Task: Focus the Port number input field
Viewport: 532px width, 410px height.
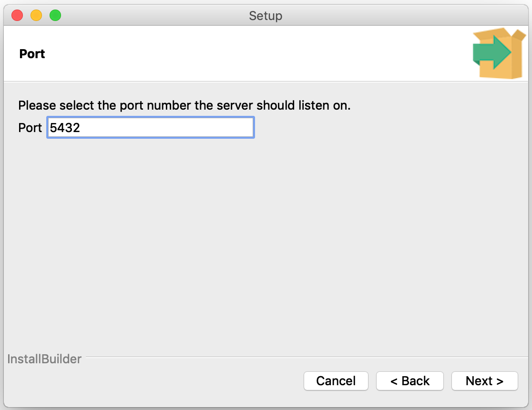Action: click(151, 127)
